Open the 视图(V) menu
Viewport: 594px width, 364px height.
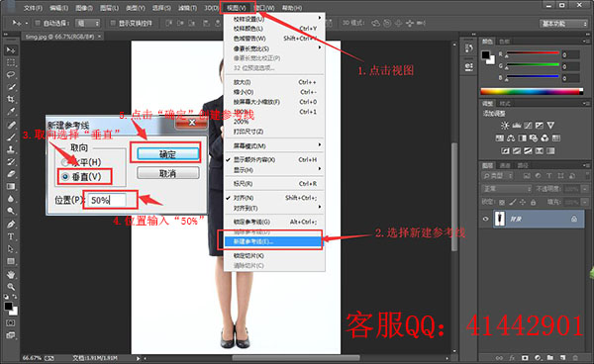point(237,8)
